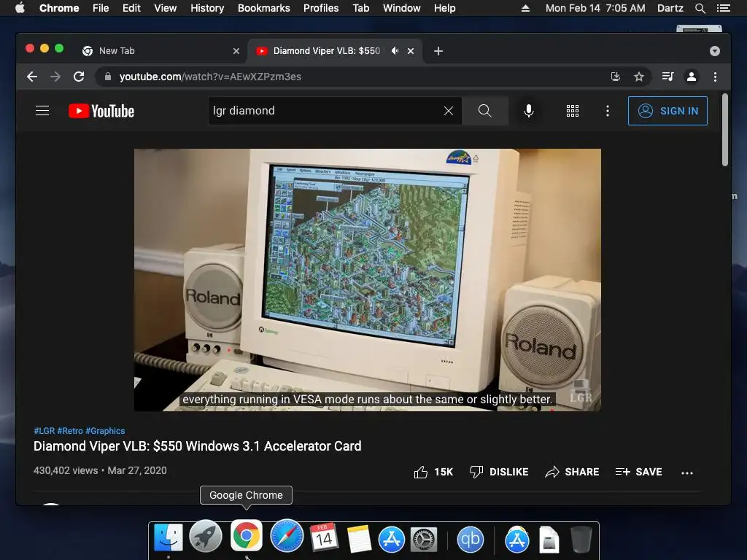Bookmark this page with star icon

[639, 77]
